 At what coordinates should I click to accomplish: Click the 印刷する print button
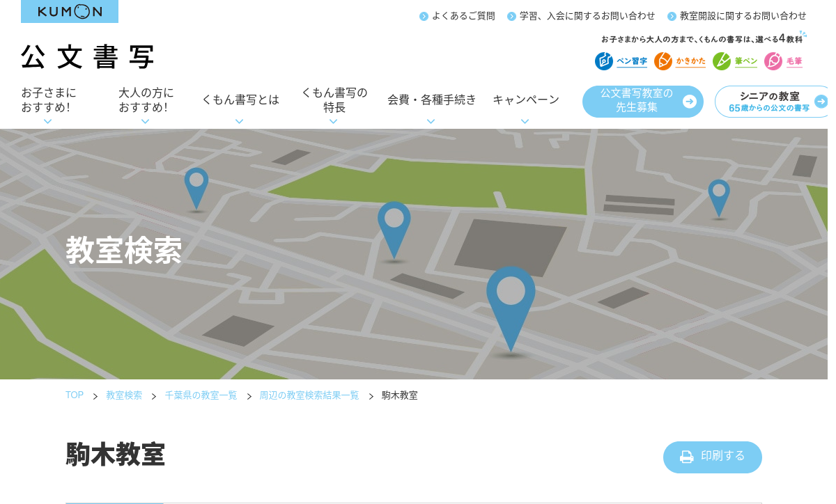tap(713, 457)
